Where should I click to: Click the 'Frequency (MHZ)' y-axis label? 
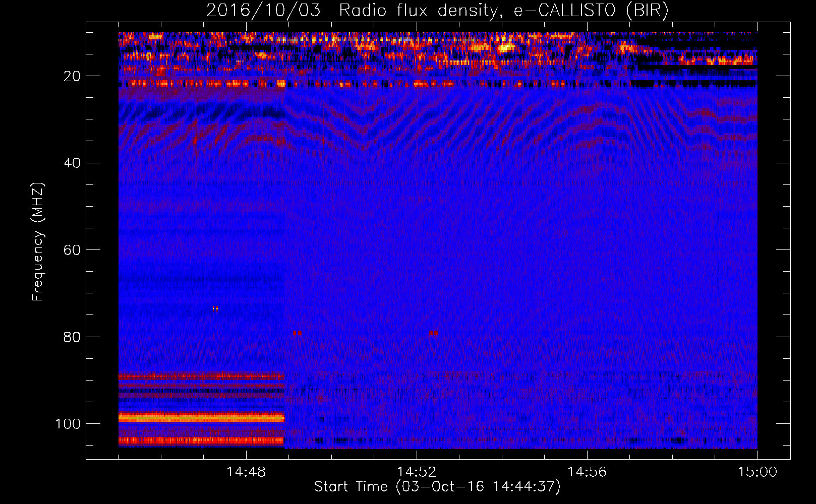(38, 241)
